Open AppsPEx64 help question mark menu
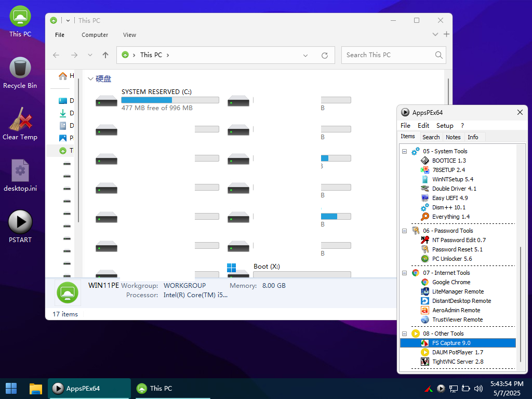The image size is (532, 399). coord(462,126)
